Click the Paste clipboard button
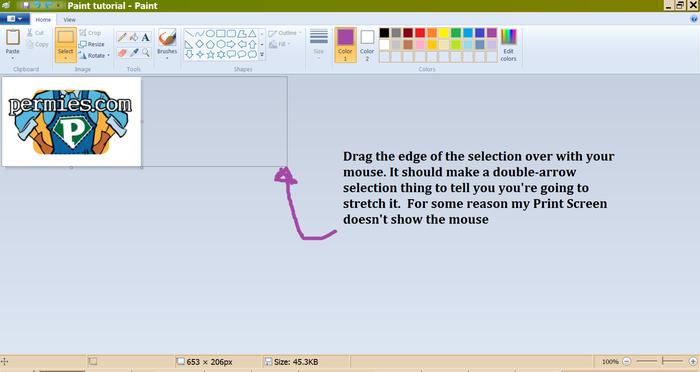 [12, 40]
